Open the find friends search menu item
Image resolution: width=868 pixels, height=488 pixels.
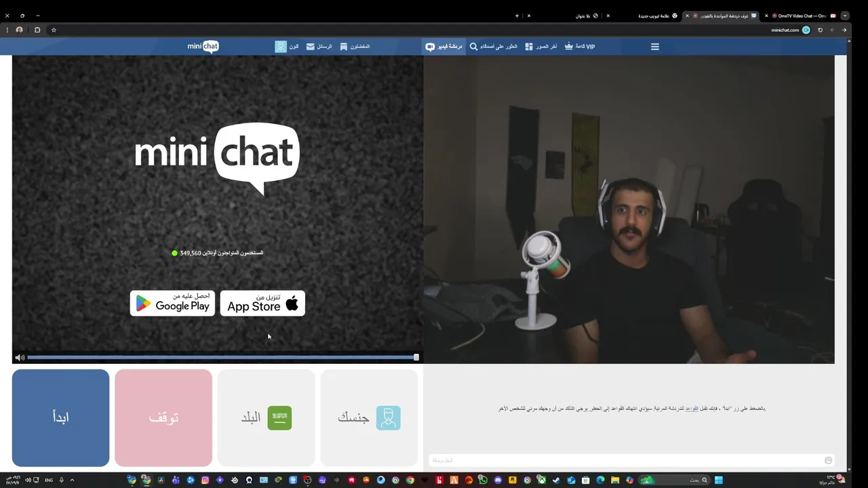[494, 47]
